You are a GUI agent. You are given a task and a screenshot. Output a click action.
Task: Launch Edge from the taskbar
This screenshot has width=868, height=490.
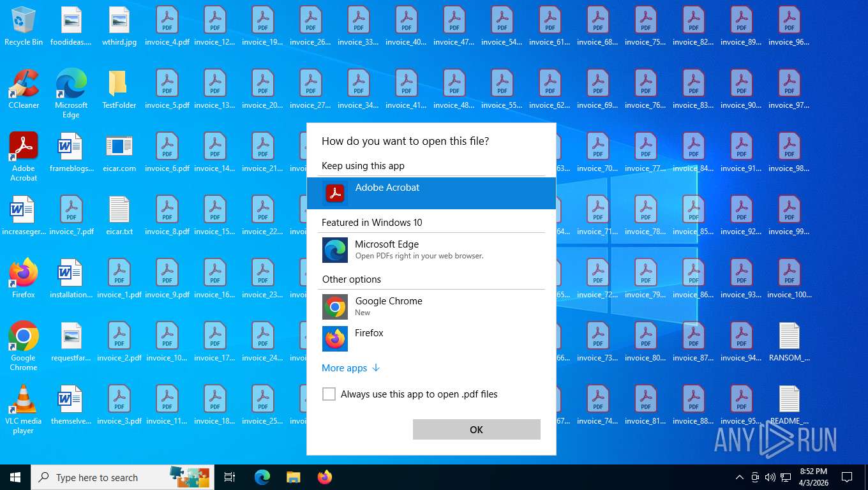click(262, 477)
